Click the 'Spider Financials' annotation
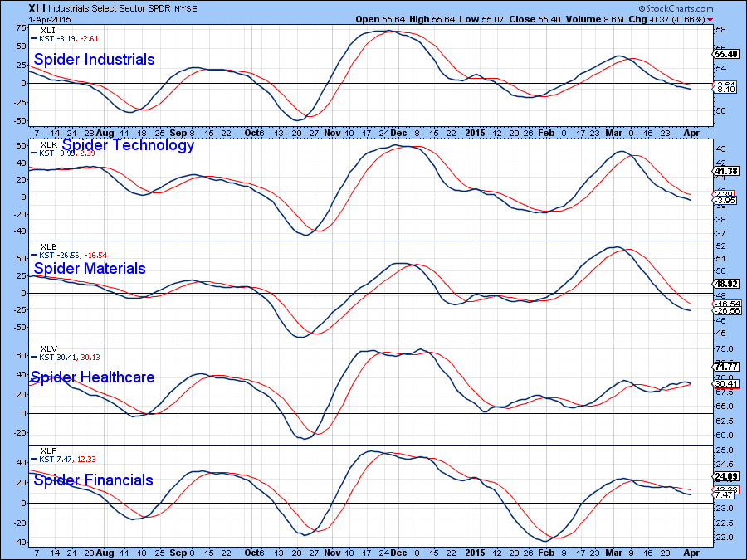Viewport: 747px width, 560px height. click(93, 480)
